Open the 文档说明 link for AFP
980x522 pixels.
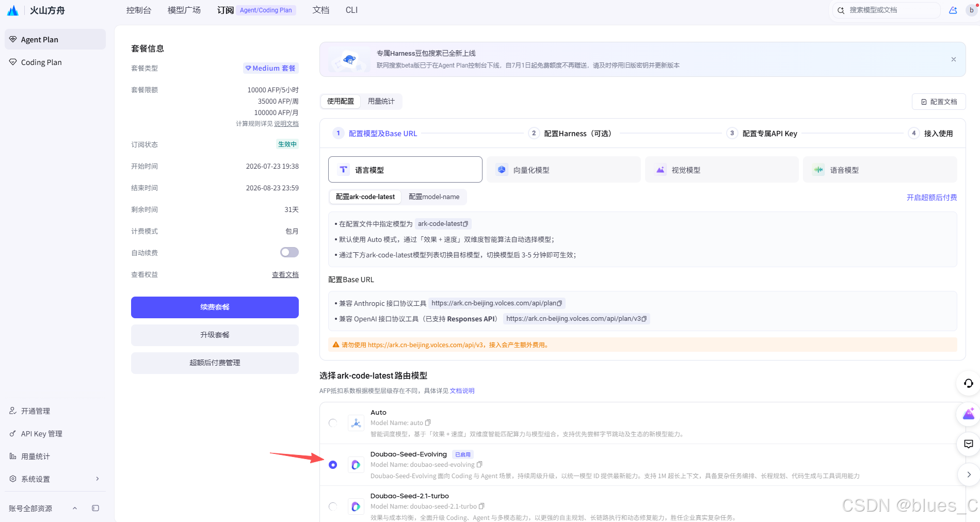click(462, 391)
